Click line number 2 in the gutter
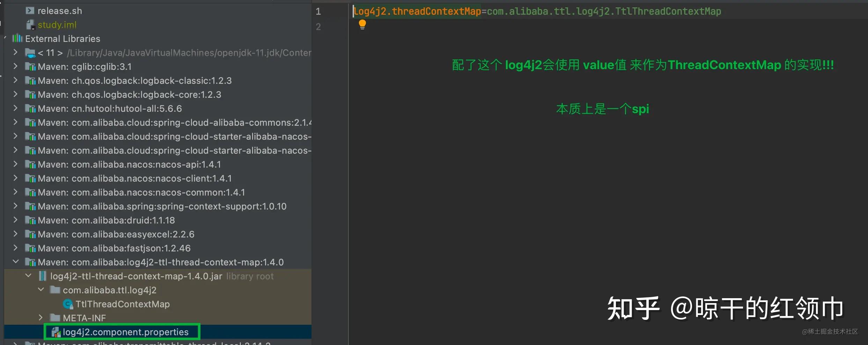 point(318,27)
